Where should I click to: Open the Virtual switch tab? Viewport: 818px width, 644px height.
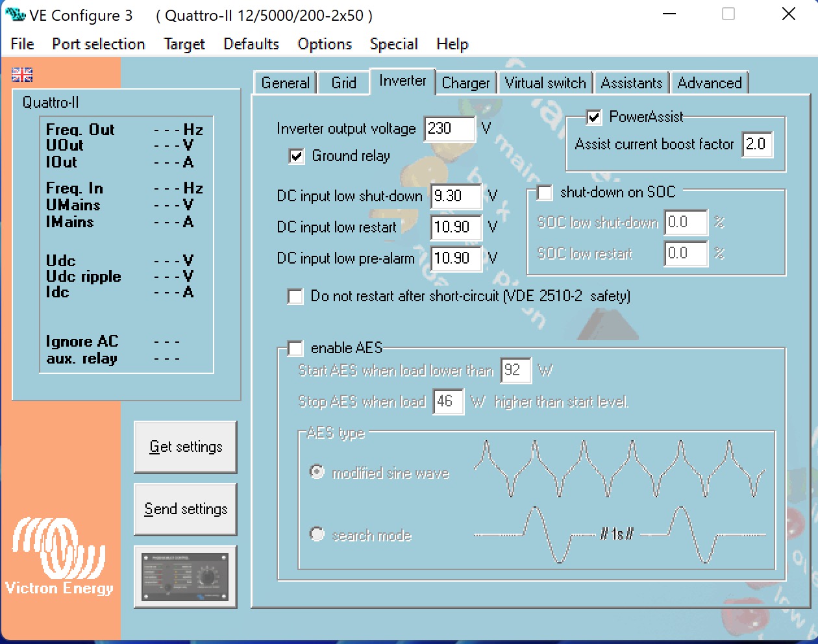(545, 83)
